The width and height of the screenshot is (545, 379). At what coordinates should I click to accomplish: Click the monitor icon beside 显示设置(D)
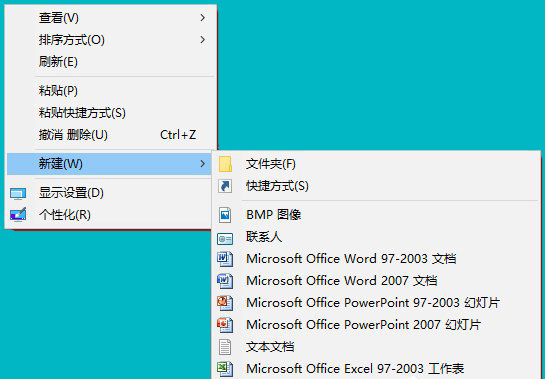pyautogui.click(x=18, y=194)
